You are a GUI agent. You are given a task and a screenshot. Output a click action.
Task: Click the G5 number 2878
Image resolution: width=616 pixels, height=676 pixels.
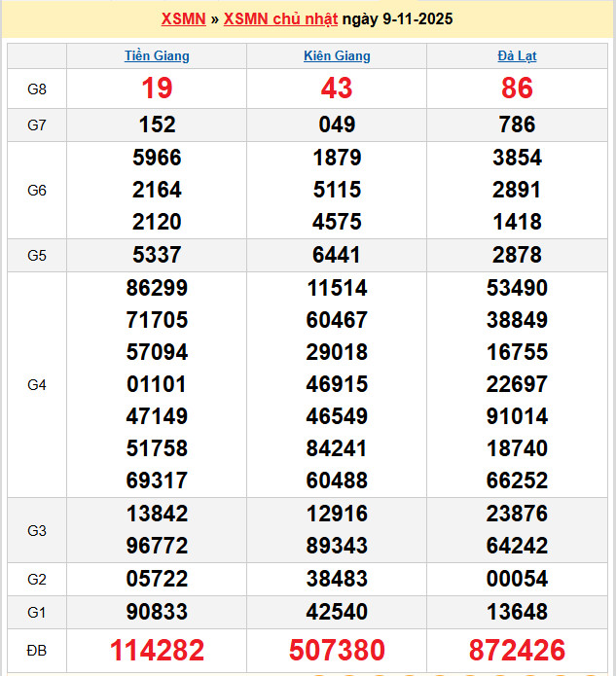click(x=517, y=255)
